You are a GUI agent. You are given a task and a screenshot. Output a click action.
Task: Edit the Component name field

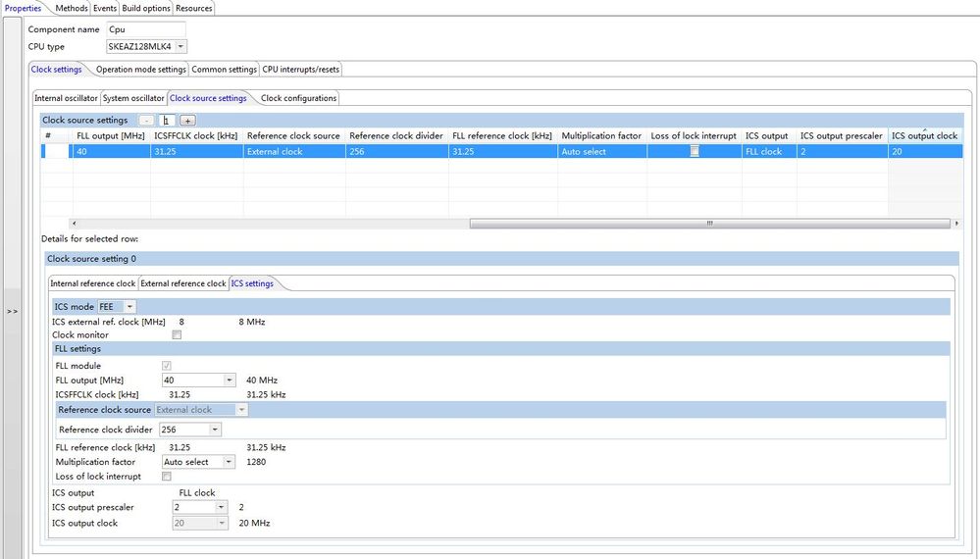coord(145,29)
